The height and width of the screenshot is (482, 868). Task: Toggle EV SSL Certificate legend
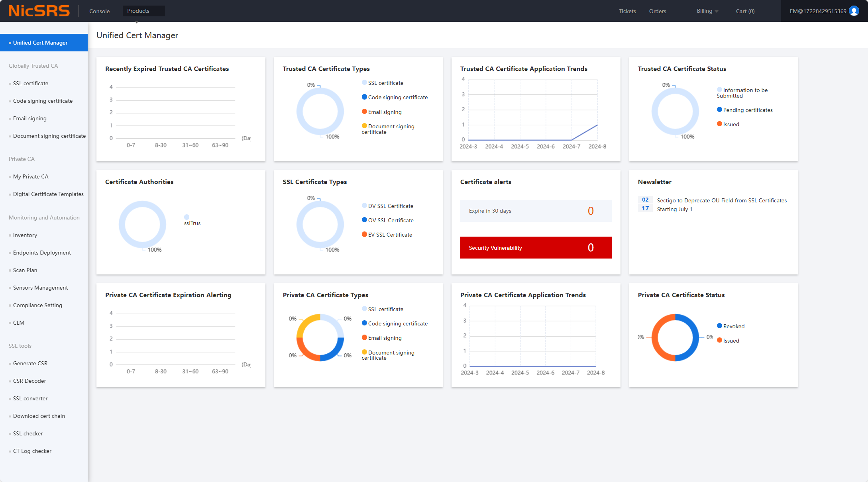[387, 235]
